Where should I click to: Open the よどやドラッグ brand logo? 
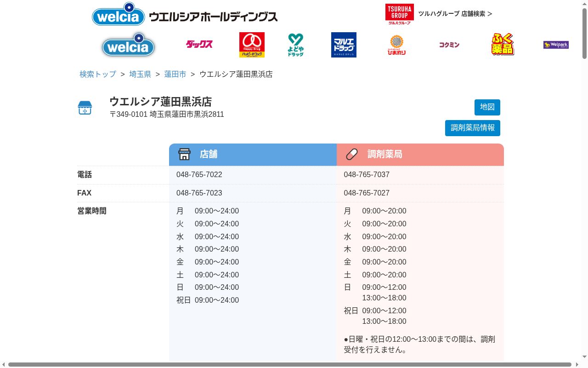(296, 45)
